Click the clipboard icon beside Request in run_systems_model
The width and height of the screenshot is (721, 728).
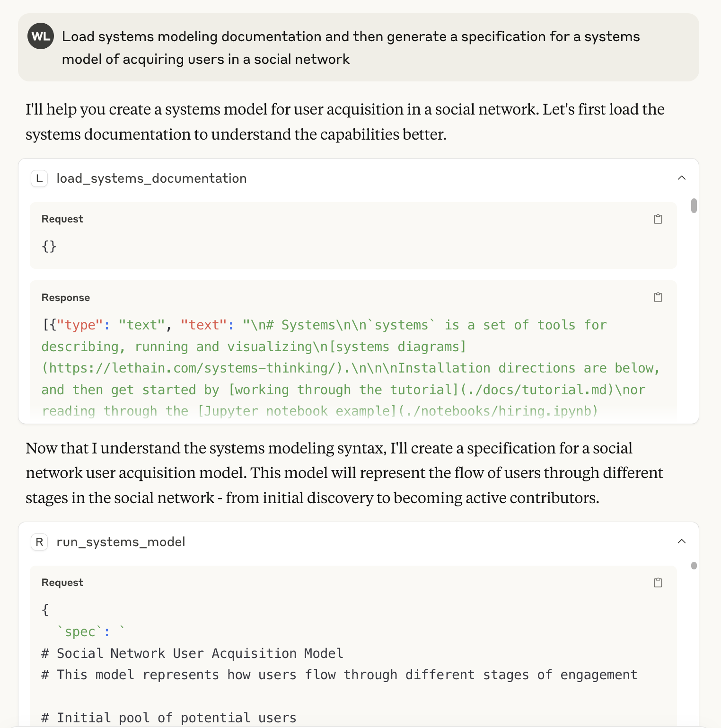click(658, 582)
